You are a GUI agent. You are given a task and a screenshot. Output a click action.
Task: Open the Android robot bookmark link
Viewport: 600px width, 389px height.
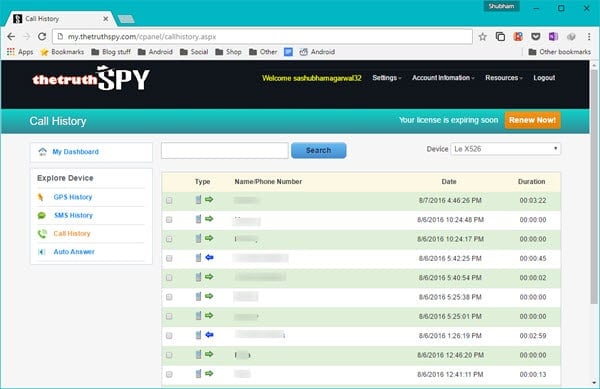point(317,52)
